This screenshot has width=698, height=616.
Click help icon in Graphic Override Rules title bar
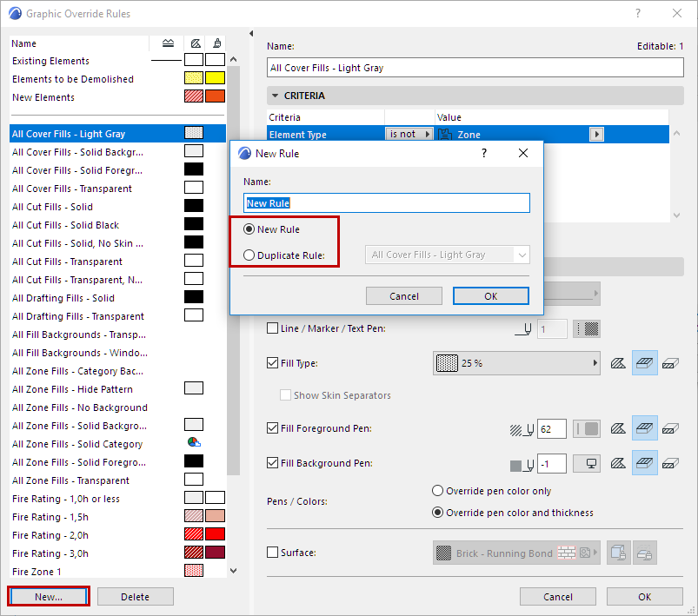point(638,13)
